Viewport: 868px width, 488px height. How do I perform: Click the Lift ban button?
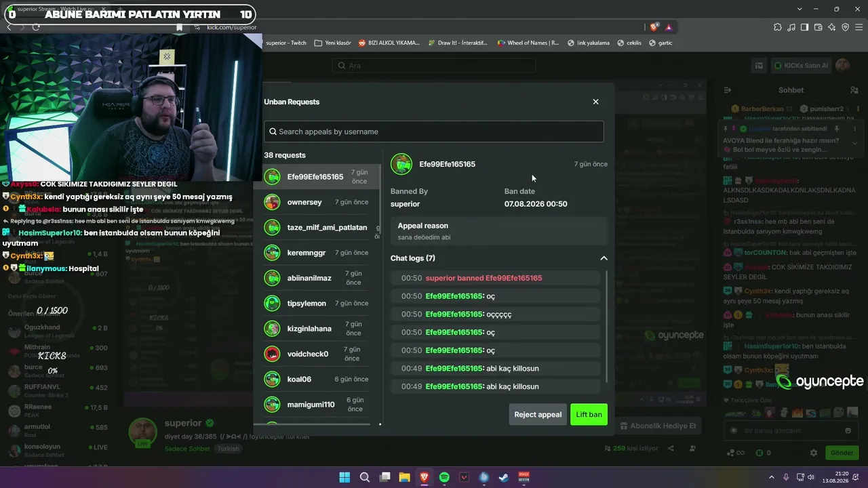(x=589, y=415)
